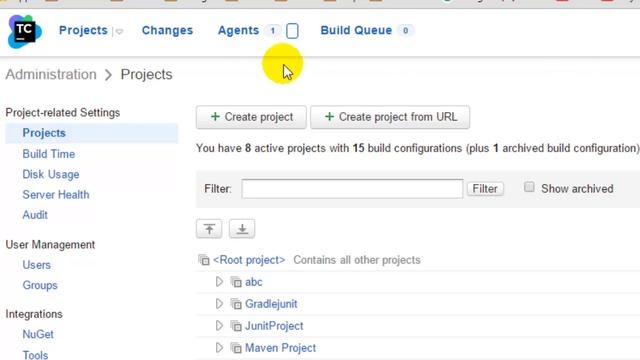Open the Audit page

coord(35,215)
